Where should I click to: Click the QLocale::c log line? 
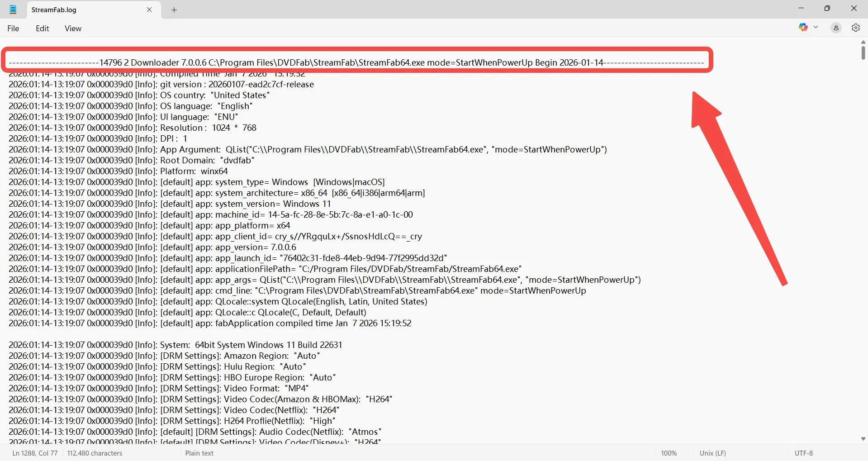coord(187,313)
